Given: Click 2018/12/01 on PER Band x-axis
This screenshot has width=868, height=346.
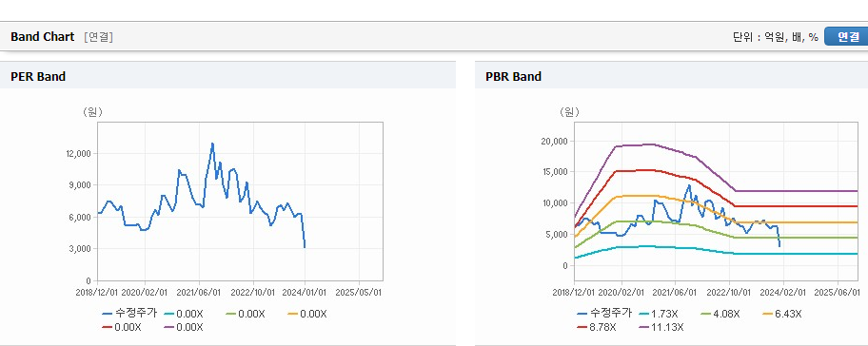Looking at the screenshot, I should click(98, 292).
